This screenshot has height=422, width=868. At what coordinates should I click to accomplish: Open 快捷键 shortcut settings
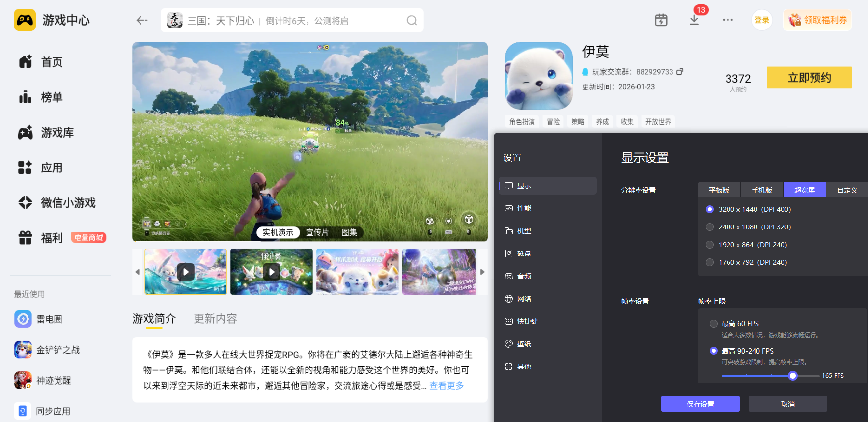pos(548,321)
